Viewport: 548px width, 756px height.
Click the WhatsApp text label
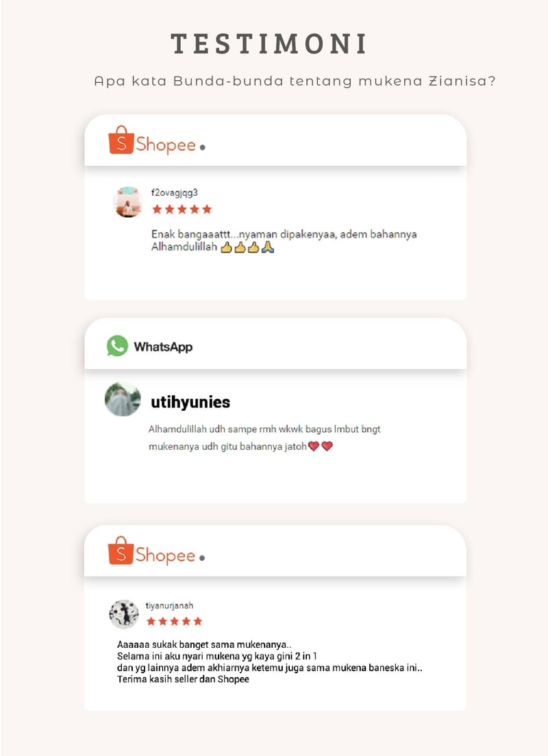(x=163, y=346)
